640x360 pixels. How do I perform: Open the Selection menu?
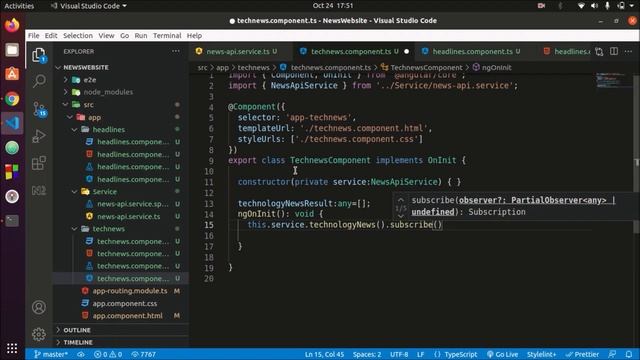(x=78, y=36)
